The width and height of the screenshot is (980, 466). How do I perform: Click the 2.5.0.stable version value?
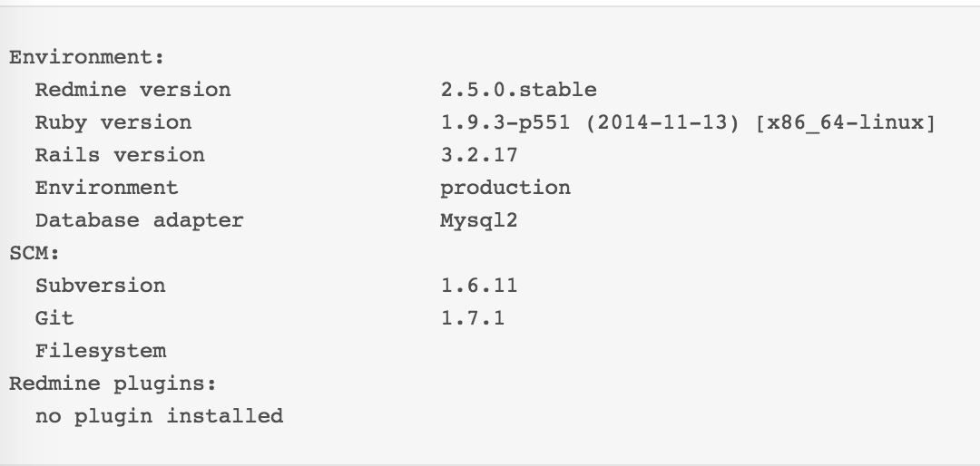coord(518,90)
